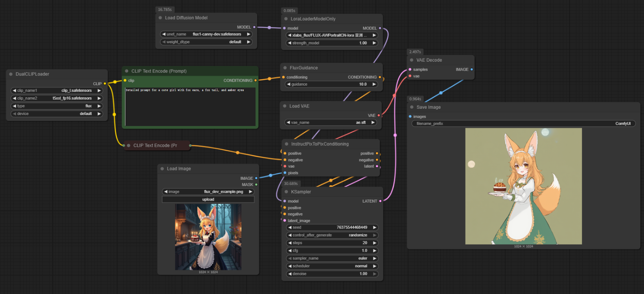The height and width of the screenshot is (294, 644).
Task: Click the right arrow on the seed field
Action: tap(374, 228)
